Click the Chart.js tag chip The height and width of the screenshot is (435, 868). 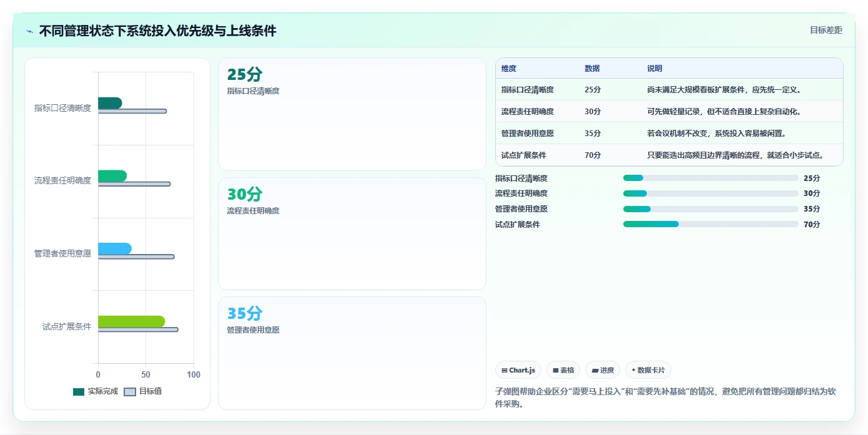tap(518, 370)
